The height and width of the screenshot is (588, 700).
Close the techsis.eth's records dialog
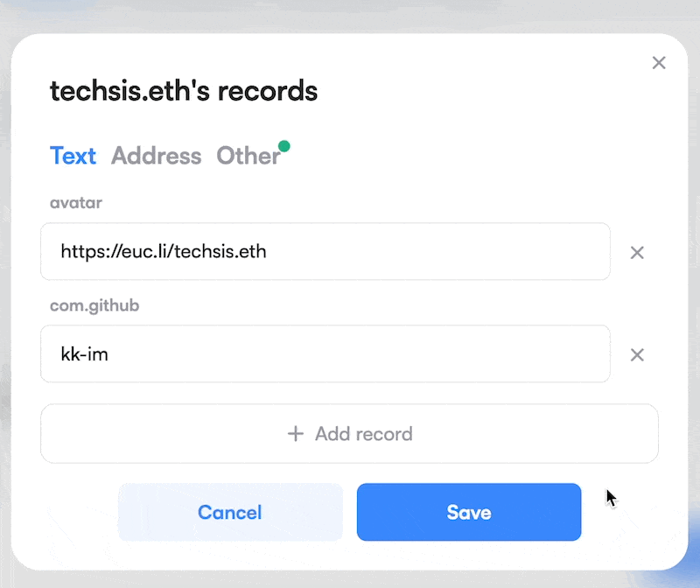coord(659,63)
